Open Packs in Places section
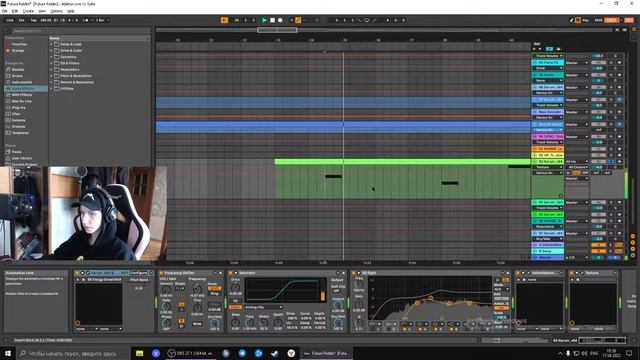Viewport: 640px width, 360px height. coord(16,152)
